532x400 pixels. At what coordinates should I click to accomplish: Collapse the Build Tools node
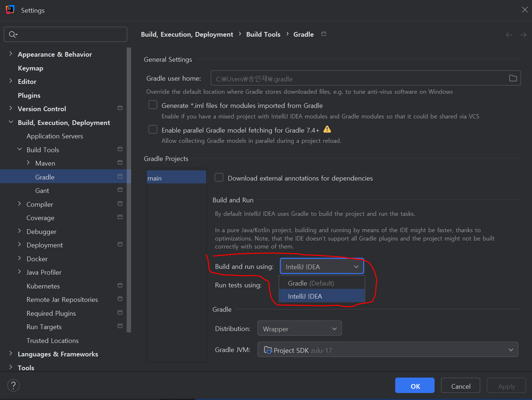(20, 149)
